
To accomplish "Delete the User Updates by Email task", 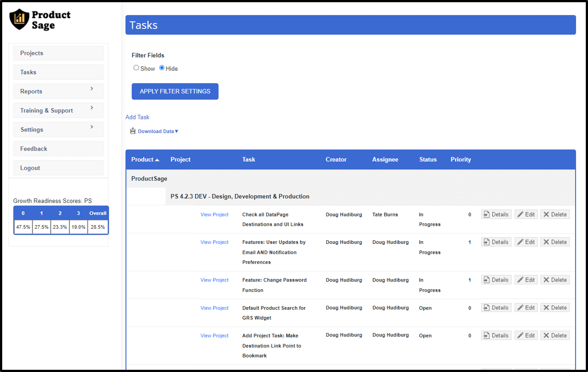I will 555,242.
